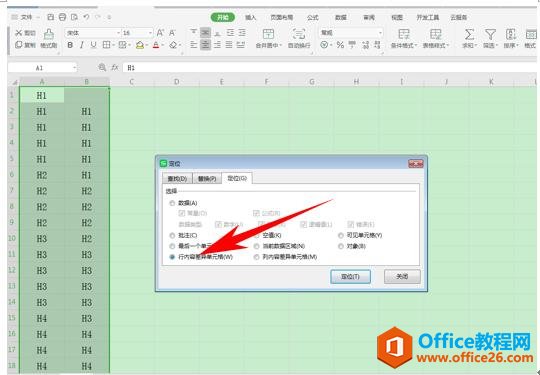The width and height of the screenshot is (540, 375).
Task: Toggle Bold formatting
Action: click(x=70, y=45)
